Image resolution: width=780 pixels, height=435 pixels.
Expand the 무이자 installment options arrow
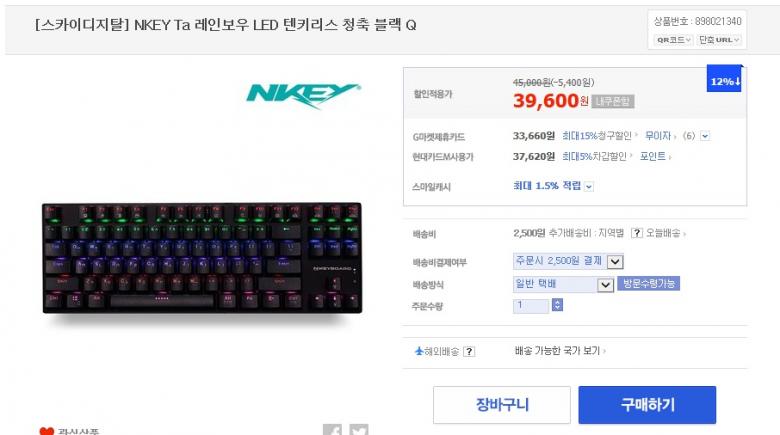[x=705, y=136]
